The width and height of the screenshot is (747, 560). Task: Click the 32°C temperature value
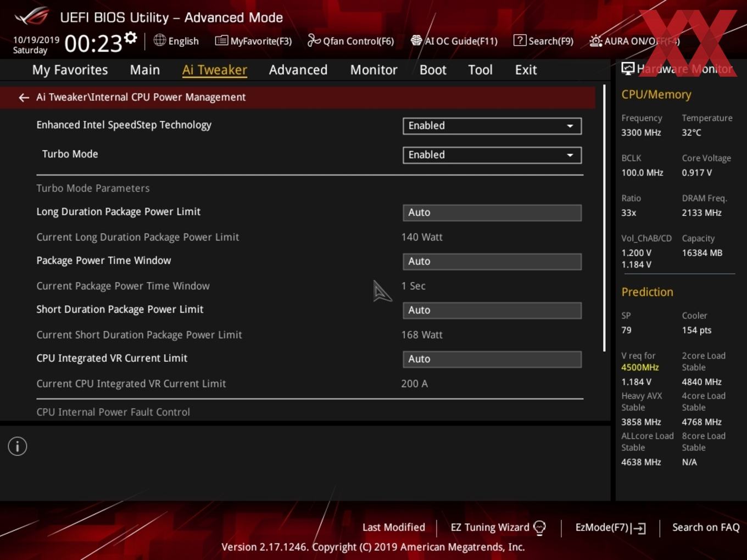(692, 133)
